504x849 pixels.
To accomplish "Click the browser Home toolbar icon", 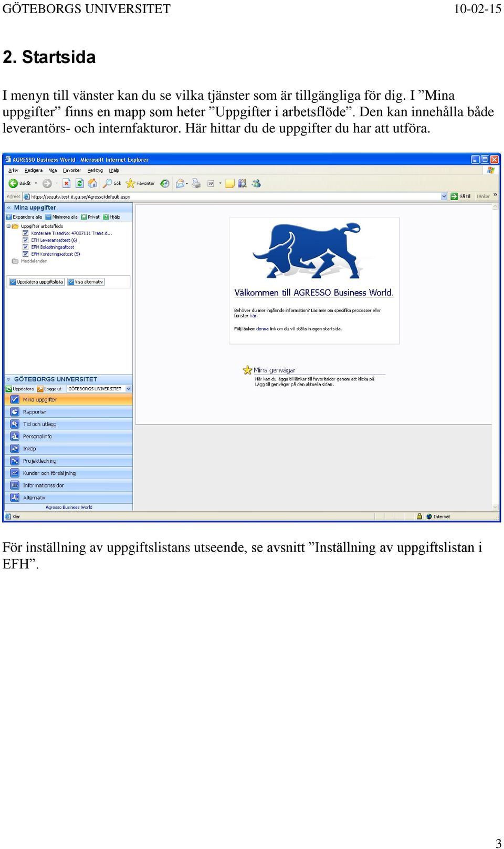I will point(92,183).
